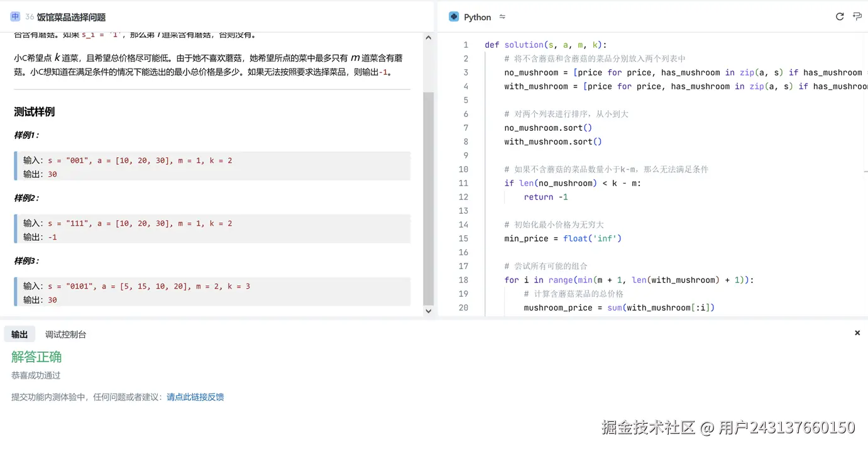Click line number 18 in the editor
This screenshot has width=868, height=449.
pyautogui.click(x=463, y=280)
